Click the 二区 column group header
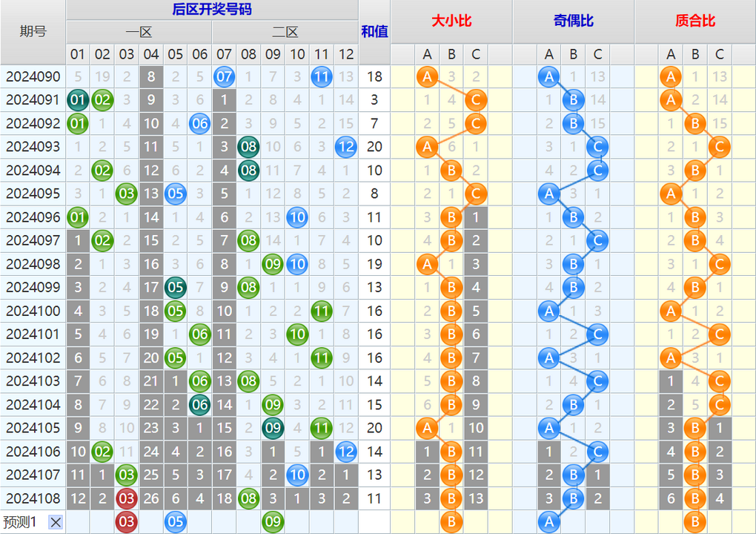The image size is (756, 534). (x=285, y=33)
